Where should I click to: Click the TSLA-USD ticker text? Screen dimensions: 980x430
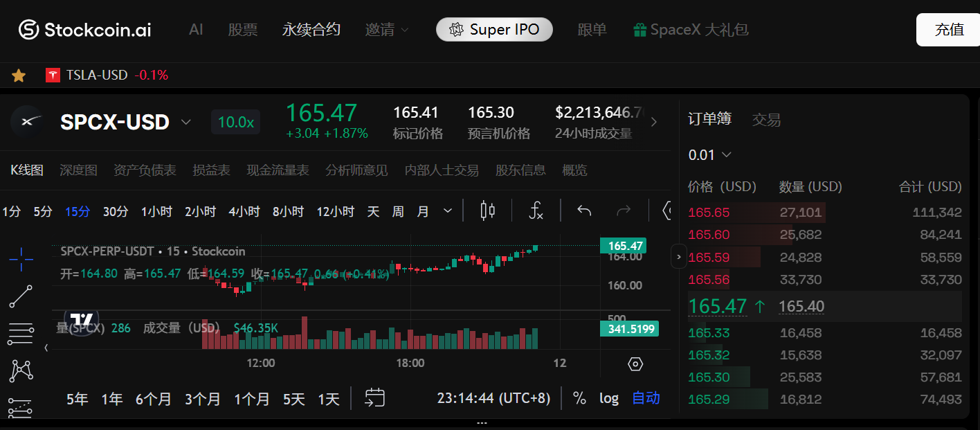tap(97, 75)
